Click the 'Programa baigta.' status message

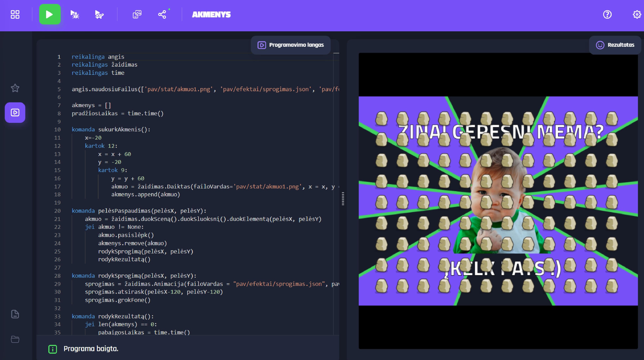tap(91, 349)
